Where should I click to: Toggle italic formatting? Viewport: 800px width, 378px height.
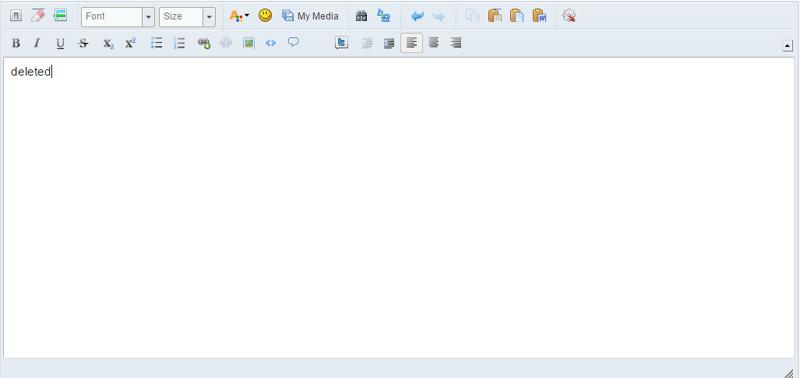37,43
